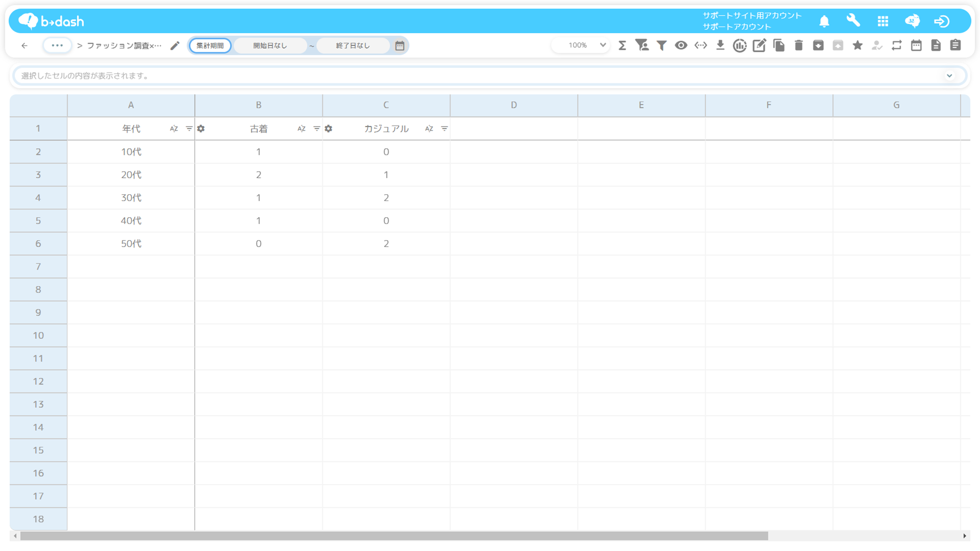Click the edit note icon
980x551 pixels.
pyautogui.click(x=759, y=46)
